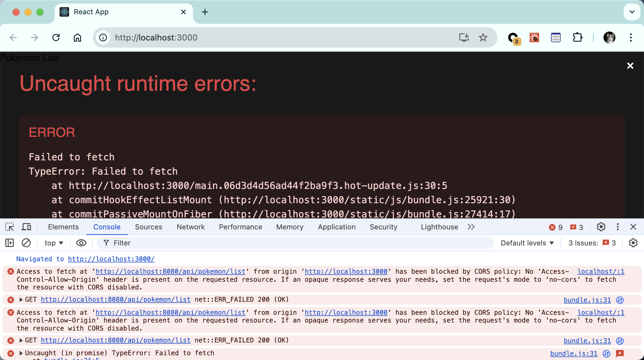Click the Navigated to localhost:3000 link
This screenshot has width=644, height=360.
point(111,259)
